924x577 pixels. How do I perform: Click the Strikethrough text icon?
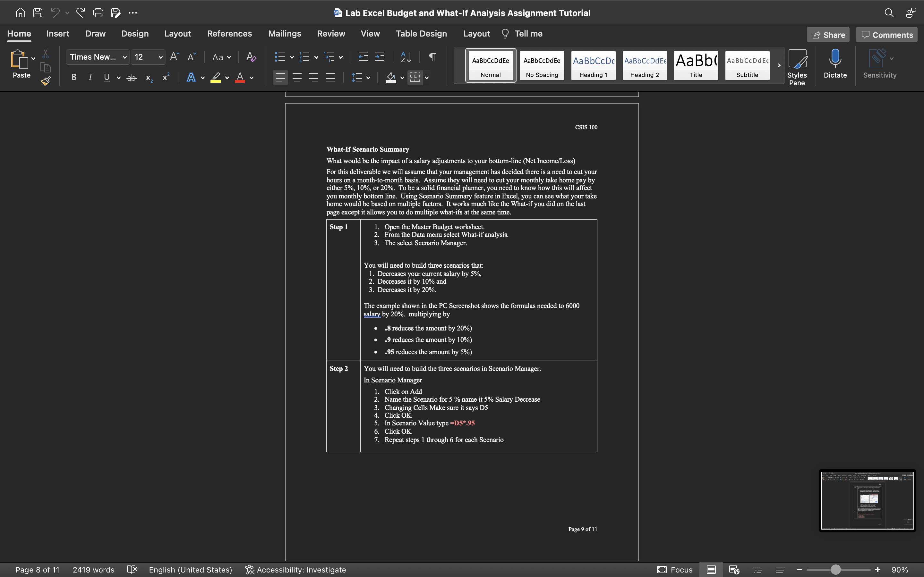click(x=131, y=78)
